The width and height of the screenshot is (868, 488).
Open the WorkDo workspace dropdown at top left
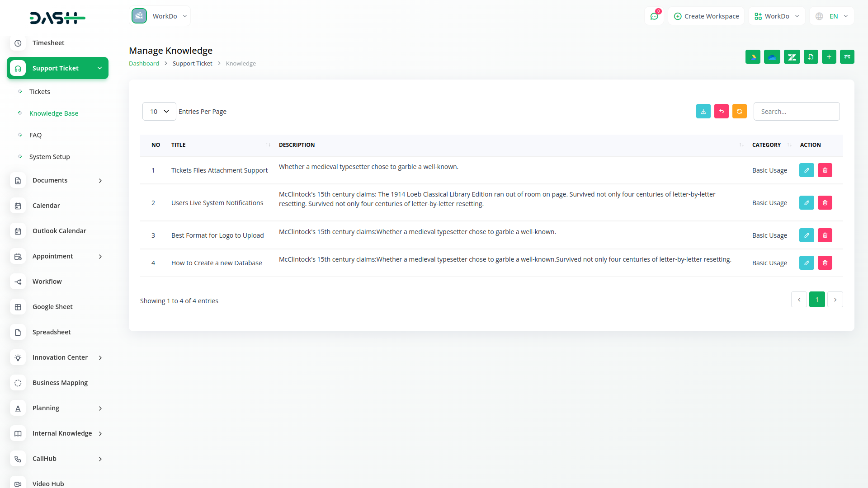point(160,16)
